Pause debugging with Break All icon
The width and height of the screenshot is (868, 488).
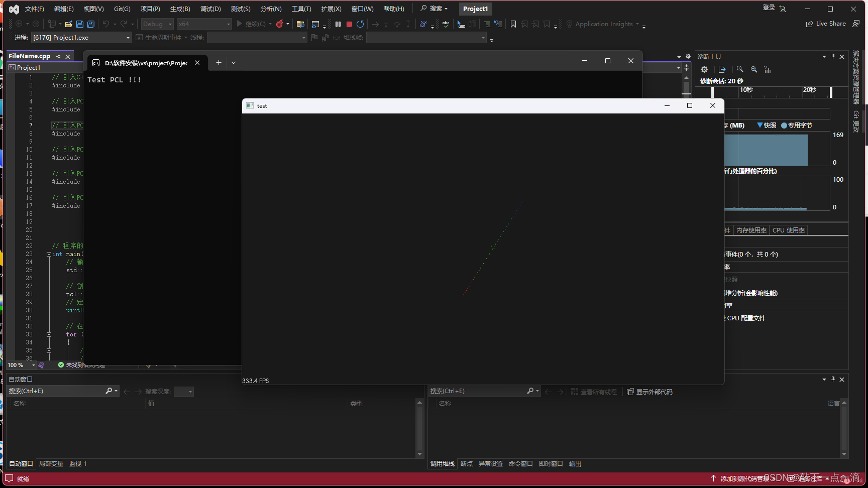tap(338, 24)
